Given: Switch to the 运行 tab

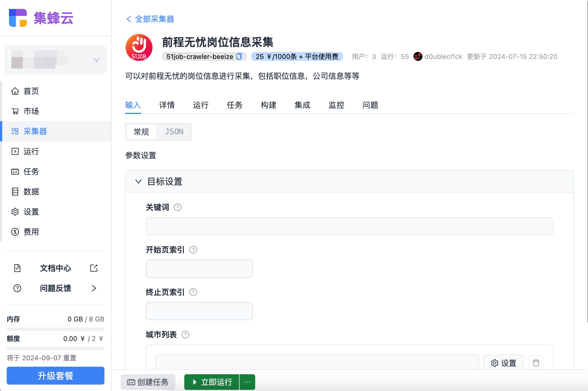Looking at the screenshot, I should point(201,105).
